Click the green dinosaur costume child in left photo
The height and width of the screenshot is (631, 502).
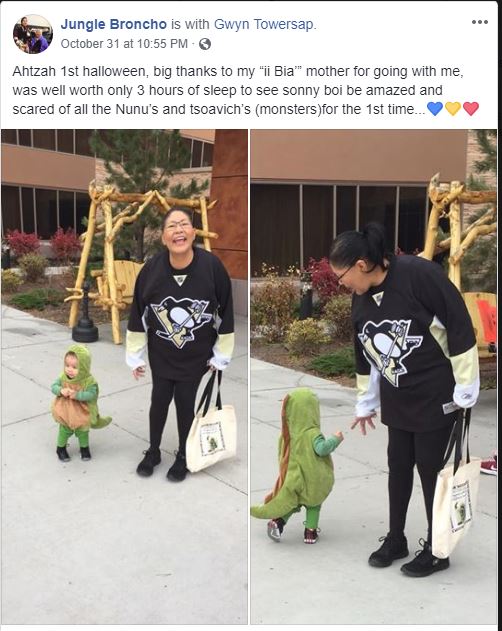[79, 402]
